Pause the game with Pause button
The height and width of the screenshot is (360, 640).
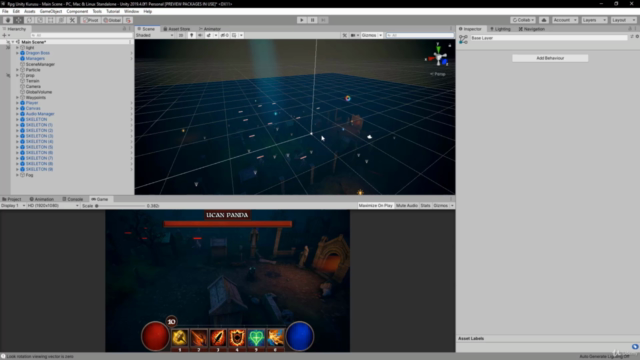point(313,20)
